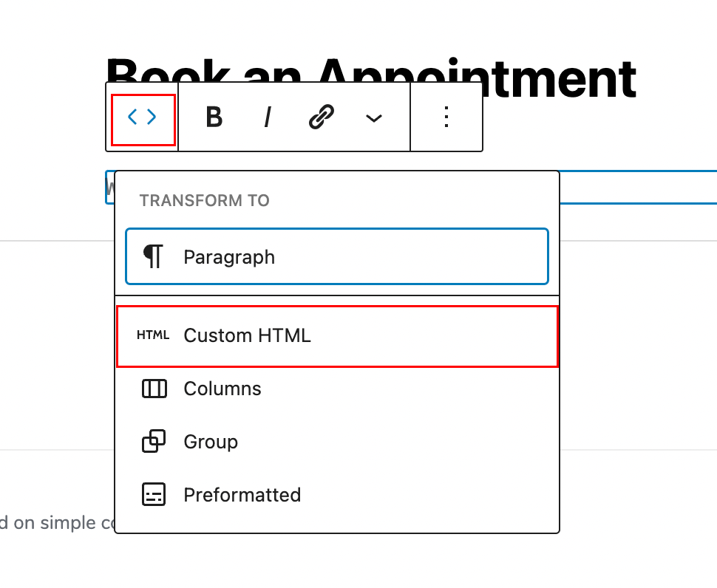
Task: Click the TRANSFORM TO section heading
Action: tap(204, 201)
